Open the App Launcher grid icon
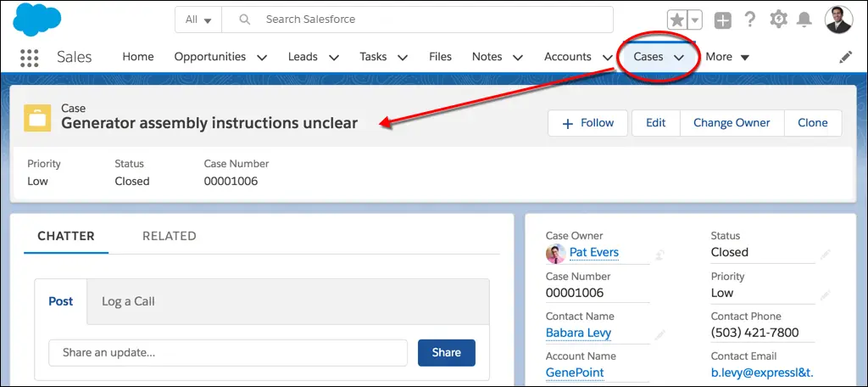Viewport: 868px width, 387px height. click(x=29, y=57)
